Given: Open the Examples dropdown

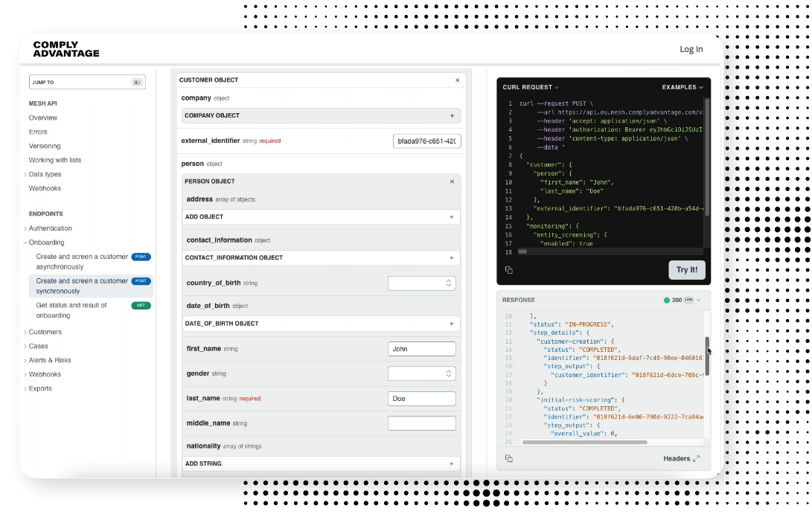Looking at the screenshot, I should pyautogui.click(x=682, y=88).
